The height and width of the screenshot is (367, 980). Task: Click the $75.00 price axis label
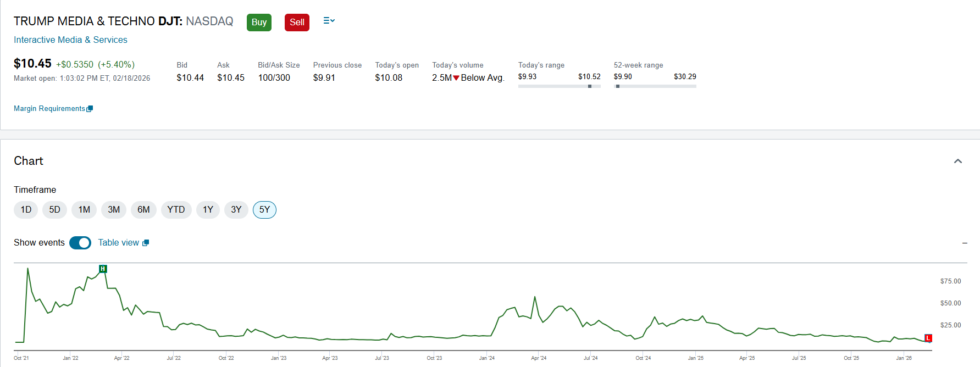pyautogui.click(x=950, y=281)
